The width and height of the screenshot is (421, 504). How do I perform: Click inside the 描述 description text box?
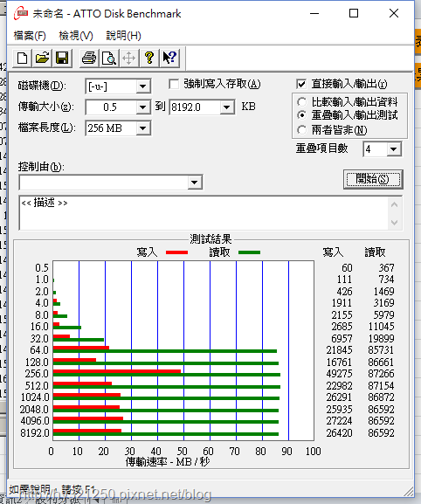pos(204,213)
